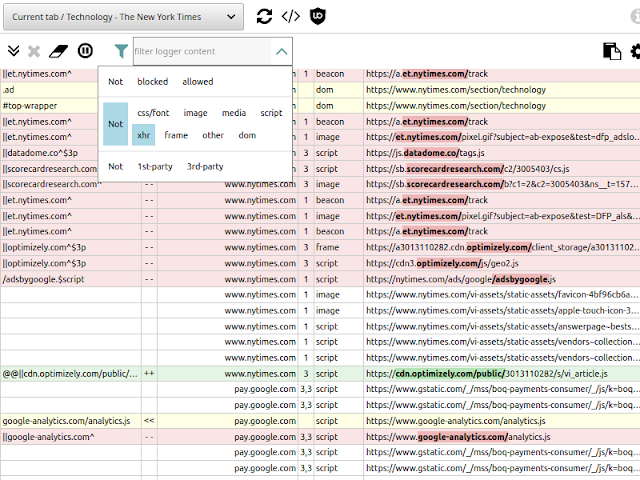The image size is (640, 480).
Task: Toggle the funnel filter icon
Action: click(x=121, y=51)
